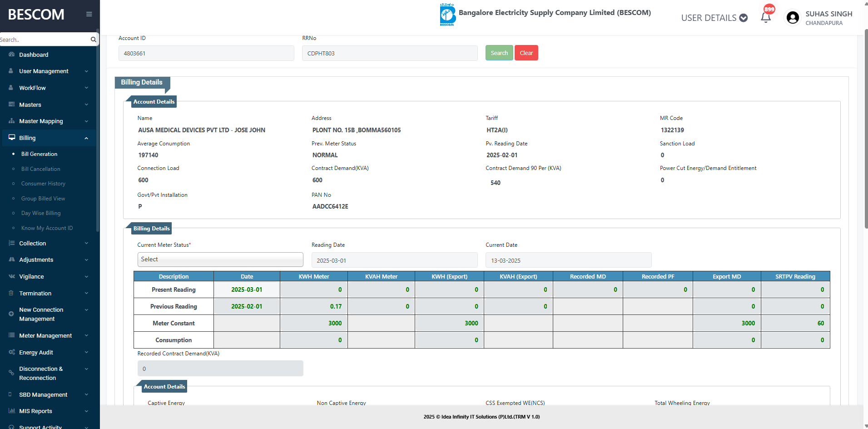Click Recorded Contract Demand input field

pyautogui.click(x=220, y=369)
